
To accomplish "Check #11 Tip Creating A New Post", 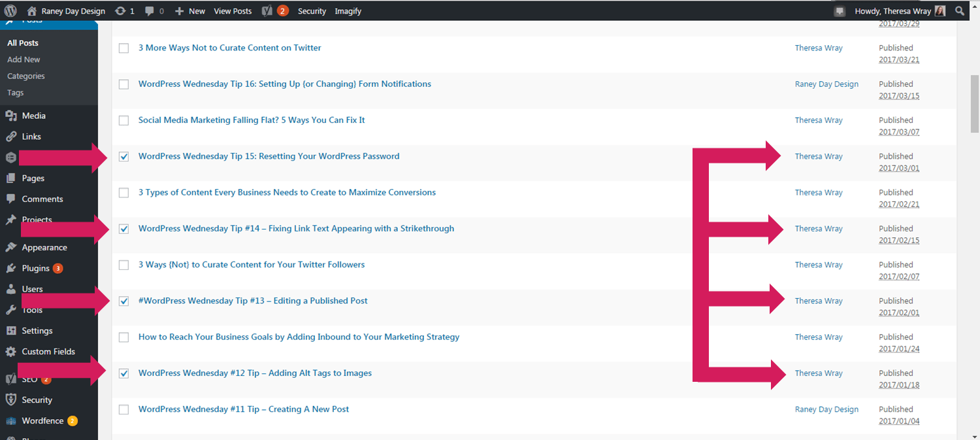I will (124, 409).
